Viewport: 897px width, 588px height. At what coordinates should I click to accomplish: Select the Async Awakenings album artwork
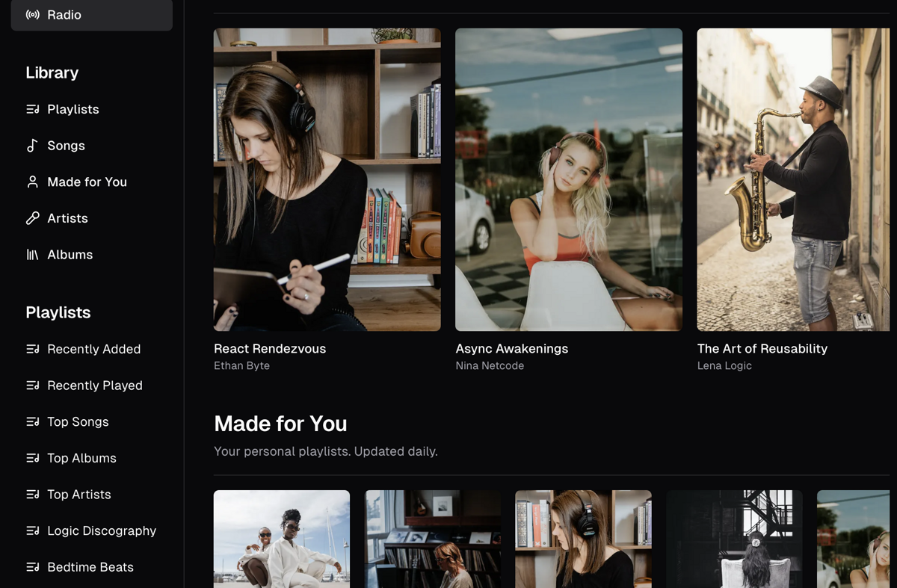[568, 179]
